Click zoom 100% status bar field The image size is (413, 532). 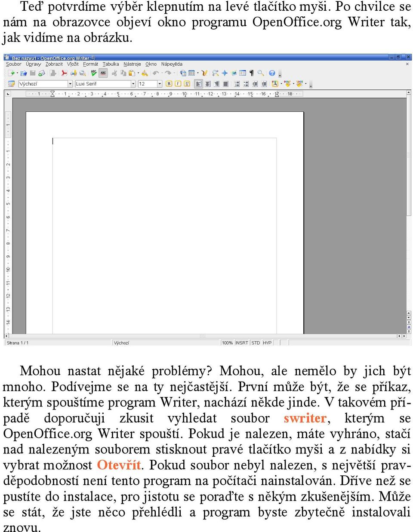[227, 343]
